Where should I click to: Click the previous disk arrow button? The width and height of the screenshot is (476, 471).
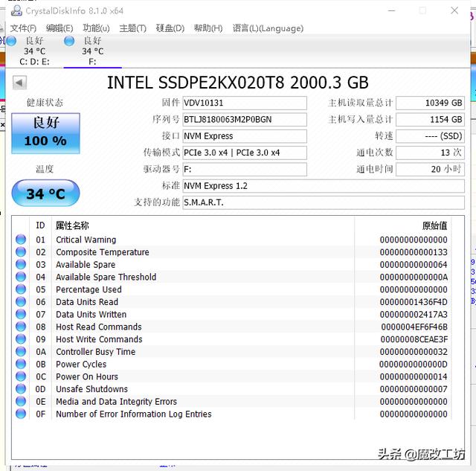(x=20, y=83)
